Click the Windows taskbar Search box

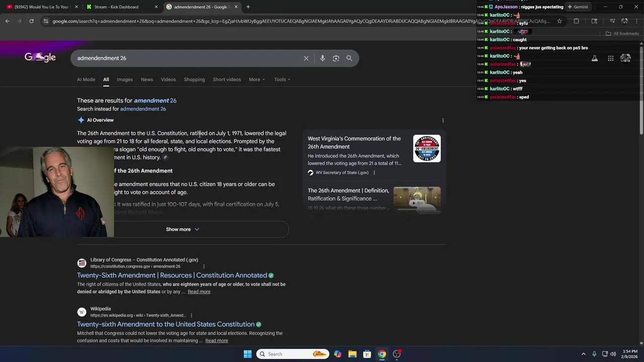[x=293, y=354]
